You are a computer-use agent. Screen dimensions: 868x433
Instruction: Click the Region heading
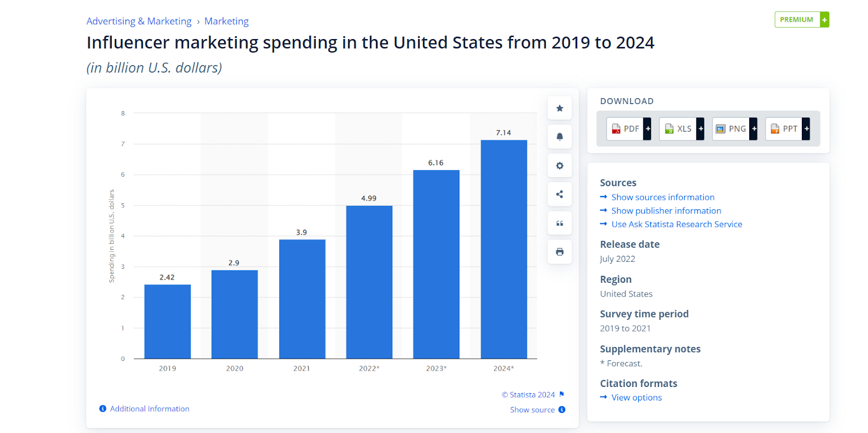pos(616,280)
